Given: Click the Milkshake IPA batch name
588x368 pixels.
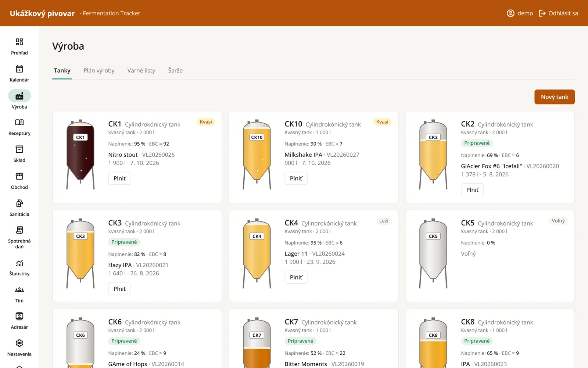Looking at the screenshot, I should point(303,155).
